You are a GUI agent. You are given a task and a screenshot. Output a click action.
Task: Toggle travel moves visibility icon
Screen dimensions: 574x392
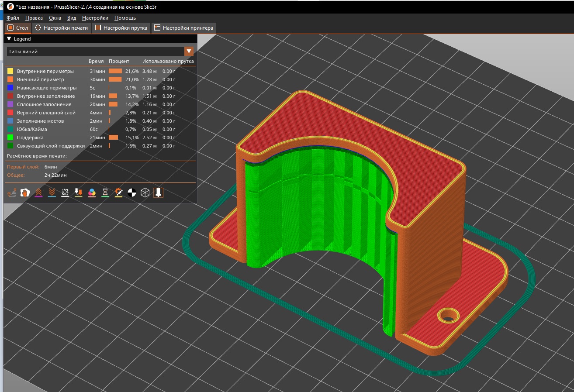coord(12,193)
